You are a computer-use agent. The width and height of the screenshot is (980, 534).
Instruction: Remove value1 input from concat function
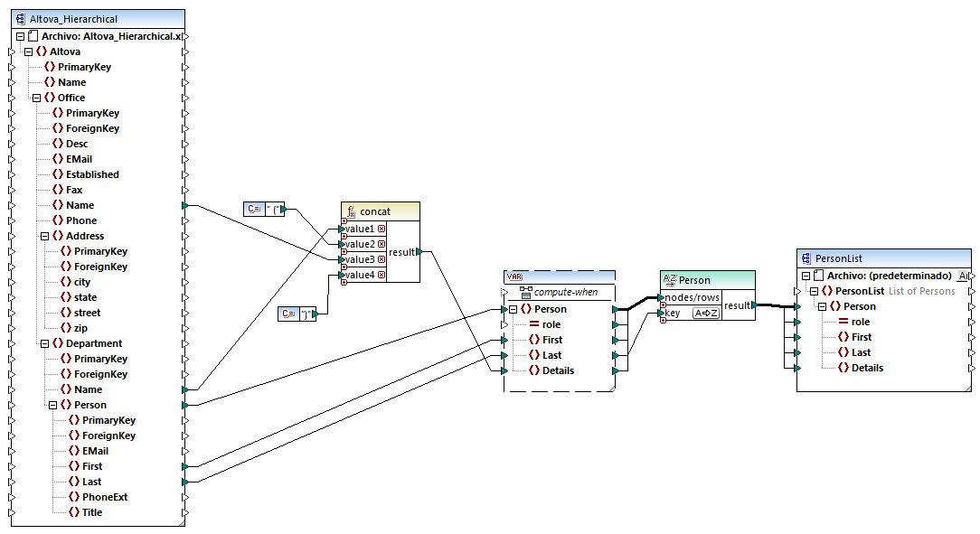[382, 229]
